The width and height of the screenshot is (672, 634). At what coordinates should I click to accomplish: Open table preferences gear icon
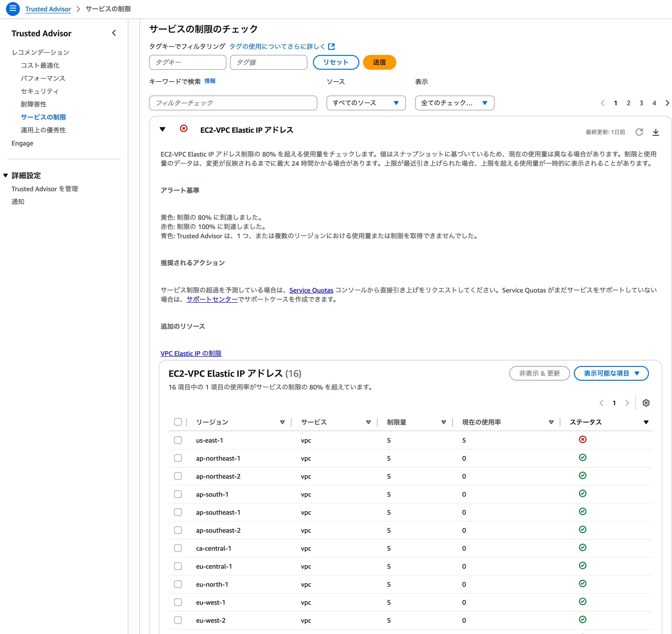[646, 403]
